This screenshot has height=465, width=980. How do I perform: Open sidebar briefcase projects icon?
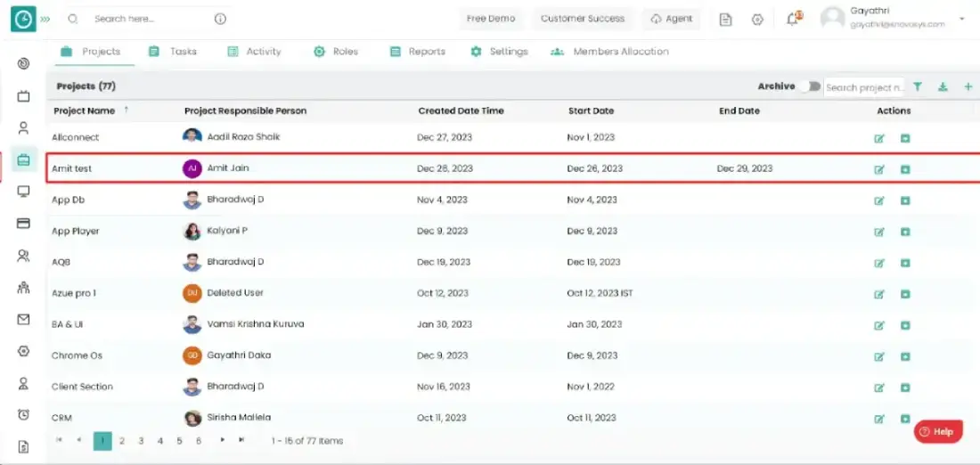pos(24,160)
